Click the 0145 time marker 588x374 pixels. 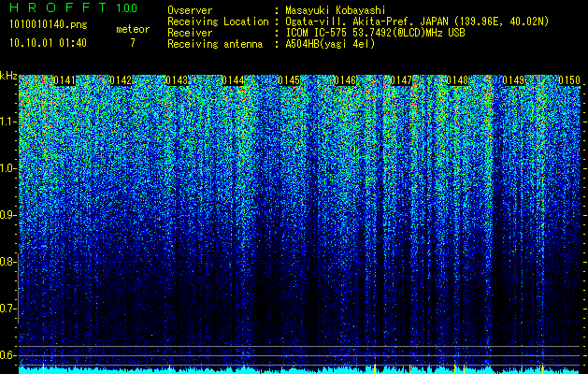click(x=289, y=80)
